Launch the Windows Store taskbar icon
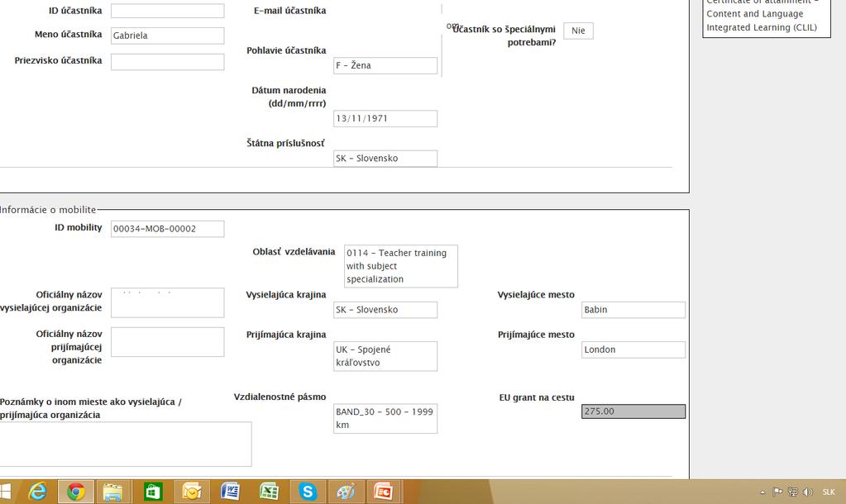Viewport: 846px width, 504px height. (x=153, y=492)
